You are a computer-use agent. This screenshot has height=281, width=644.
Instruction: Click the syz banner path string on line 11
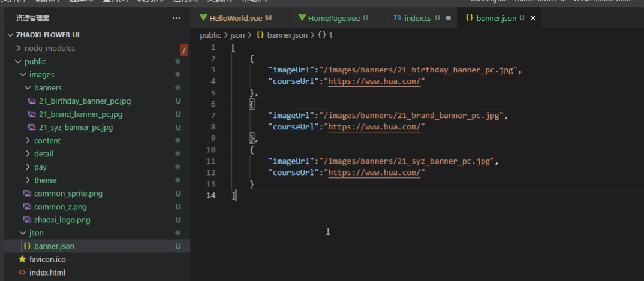pos(407,161)
